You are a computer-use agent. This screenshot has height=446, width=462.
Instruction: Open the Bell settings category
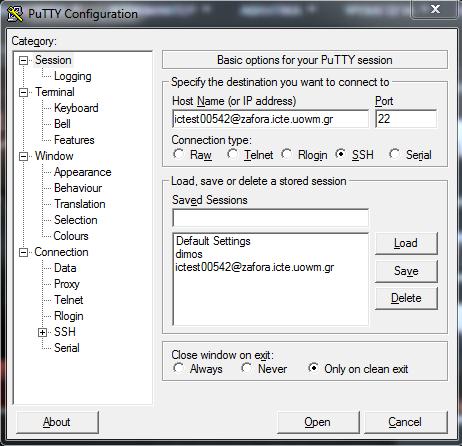coord(62,124)
